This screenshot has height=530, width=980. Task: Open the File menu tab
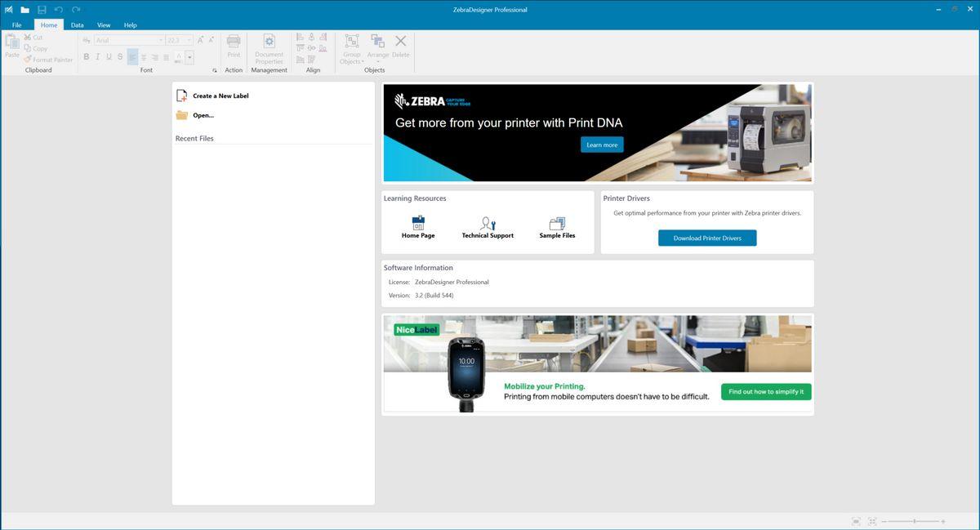[16, 25]
